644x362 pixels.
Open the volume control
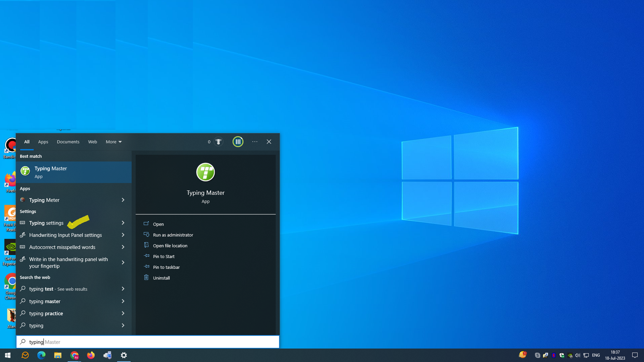[x=578, y=355]
